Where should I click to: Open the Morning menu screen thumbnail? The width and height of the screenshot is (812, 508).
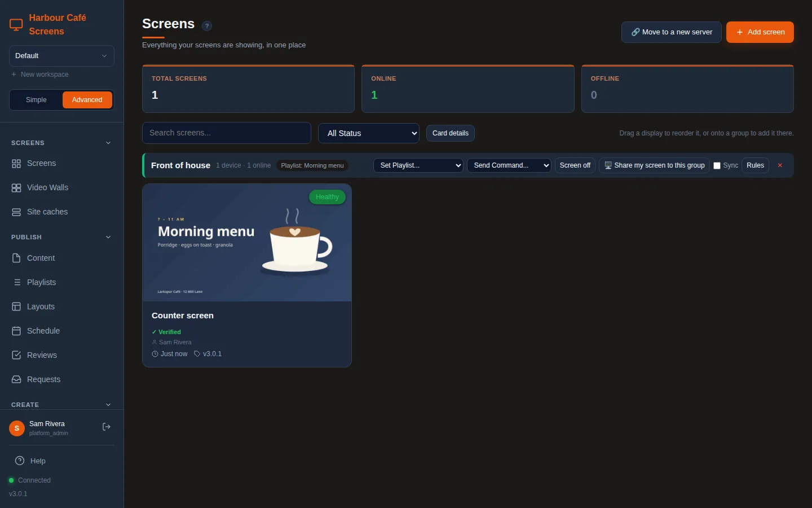click(247, 243)
